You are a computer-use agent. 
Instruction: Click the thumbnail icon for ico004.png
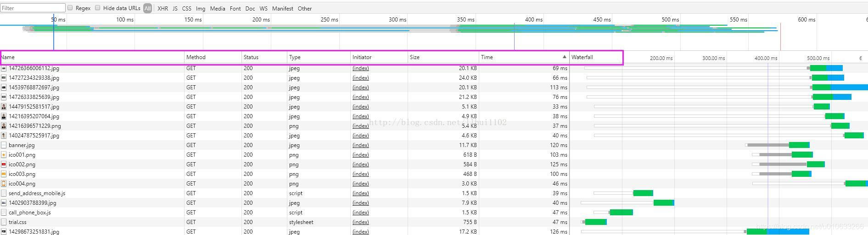pyautogui.click(x=4, y=184)
